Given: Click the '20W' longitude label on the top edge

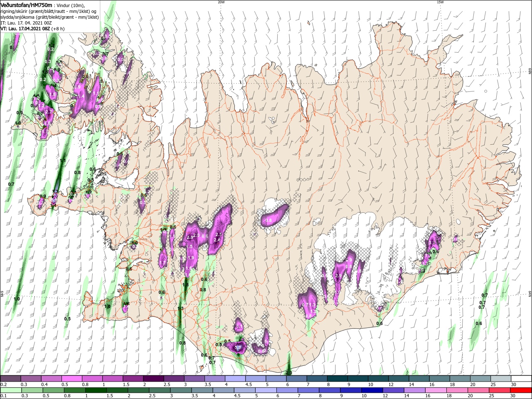Looking at the screenshot, I should 221,2.
